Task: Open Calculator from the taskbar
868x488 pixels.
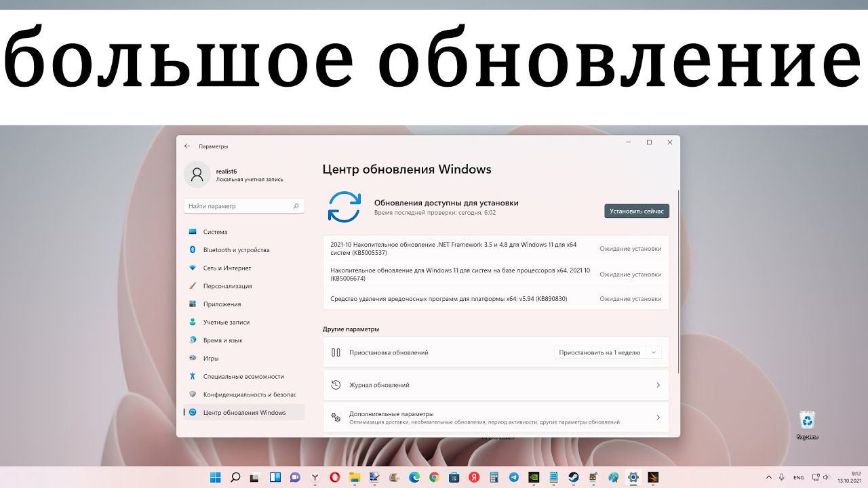Action: coord(494,477)
